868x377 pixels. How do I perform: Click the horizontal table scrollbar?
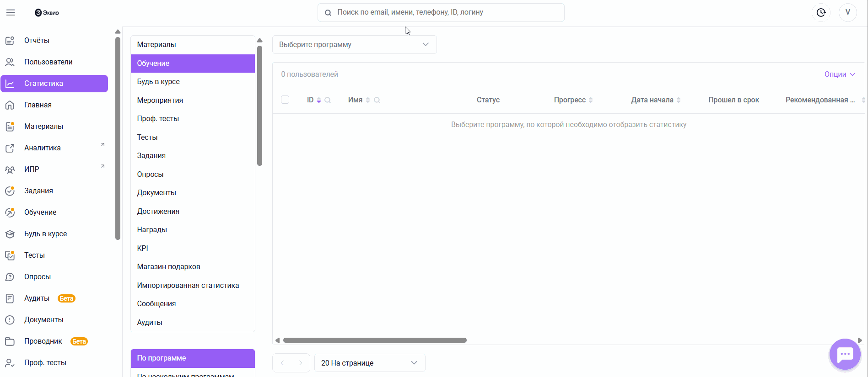(375, 340)
